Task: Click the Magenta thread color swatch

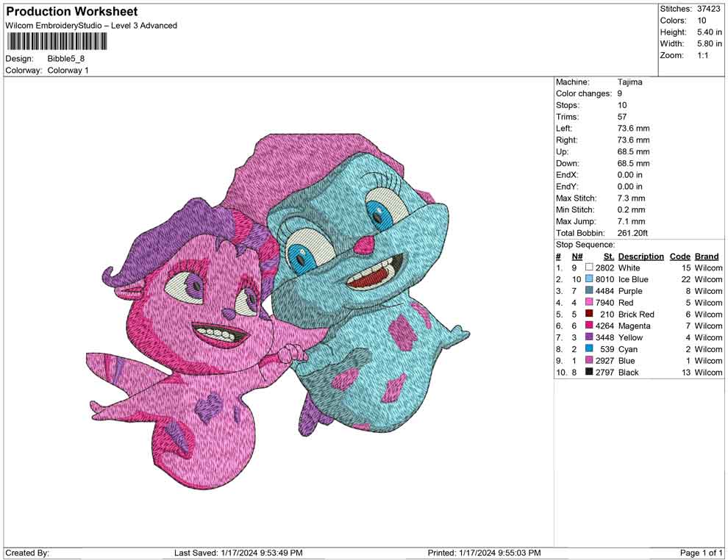Action: pos(589,326)
